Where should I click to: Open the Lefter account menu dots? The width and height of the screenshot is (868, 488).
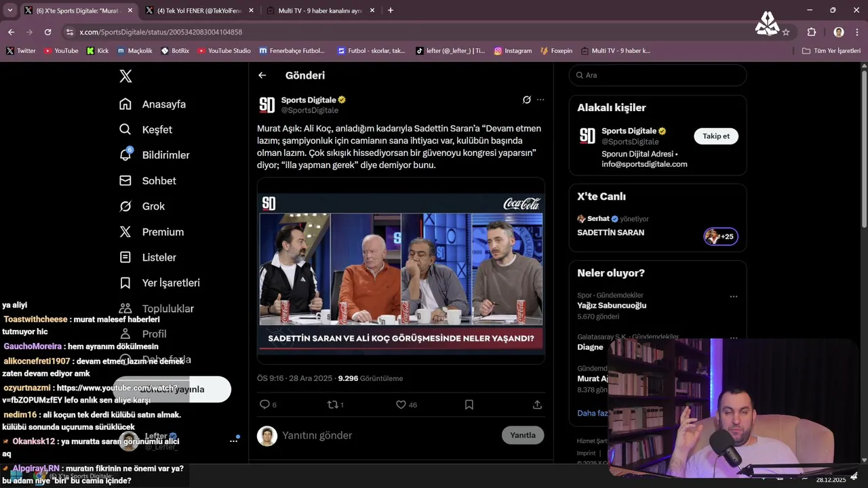[233, 441]
